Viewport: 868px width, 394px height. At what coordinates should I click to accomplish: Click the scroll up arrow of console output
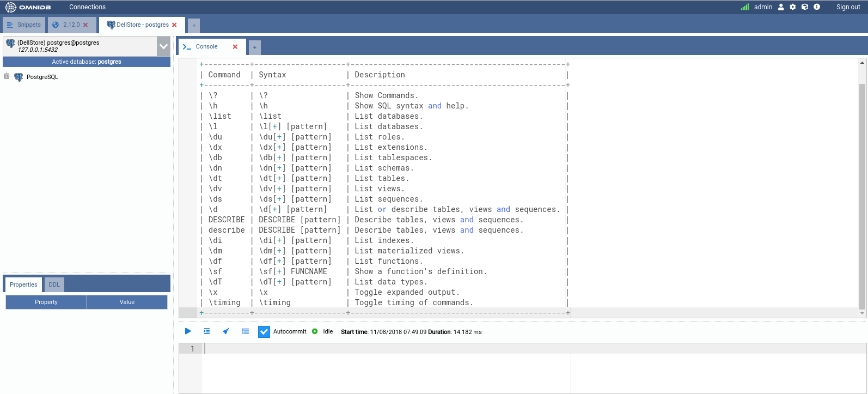(x=862, y=63)
